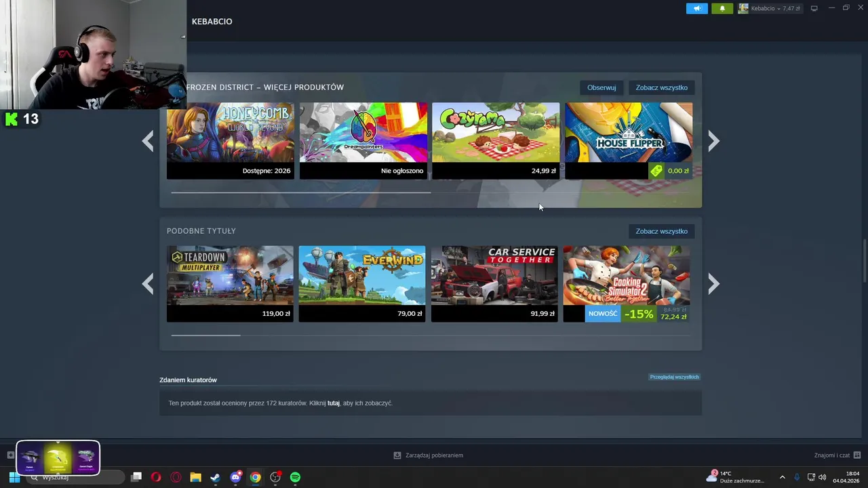The image size is (868, 488).
Task: Open Discord from the taskbar
Action: tap(235, 477)
